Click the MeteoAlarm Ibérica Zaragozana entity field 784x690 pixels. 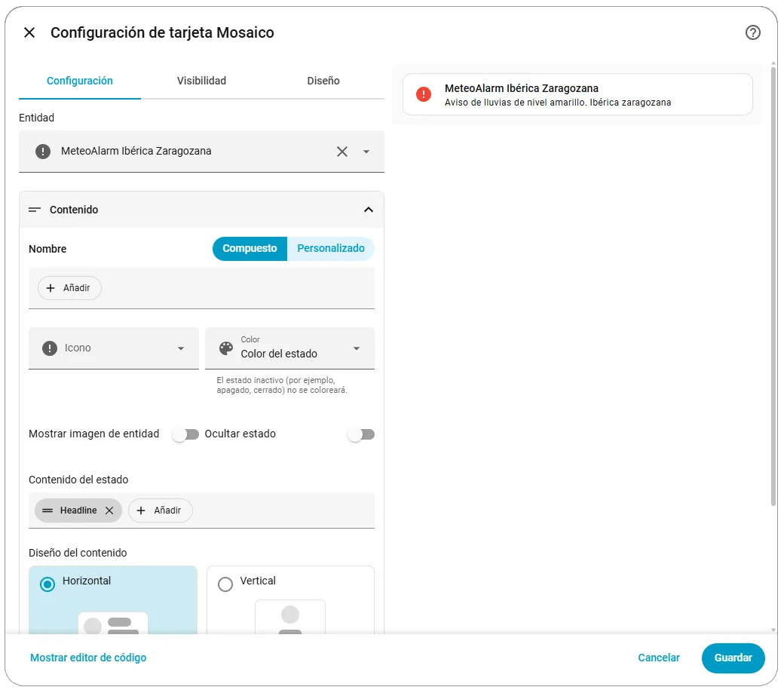201,152
